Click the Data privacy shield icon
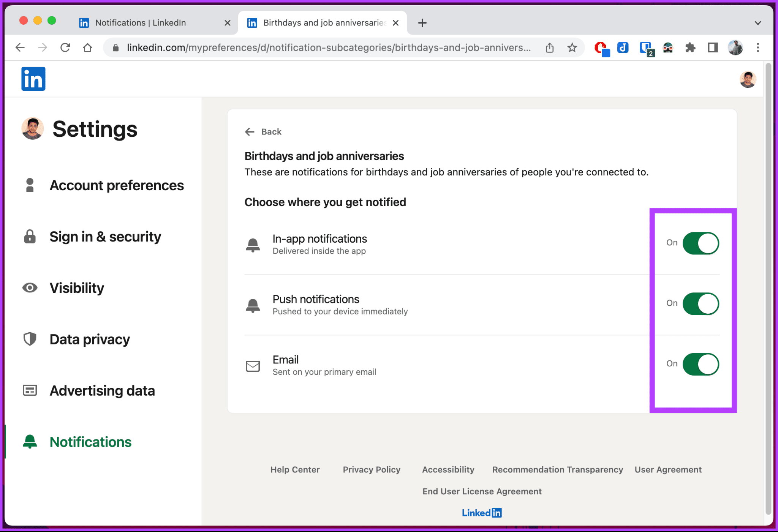778x532 pixels. (30, 339)
